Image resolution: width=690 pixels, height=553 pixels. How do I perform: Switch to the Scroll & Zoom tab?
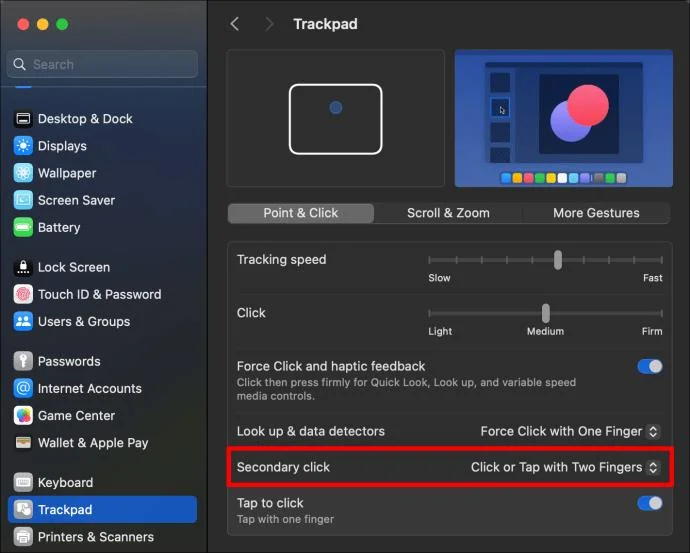tap(448, 213)
